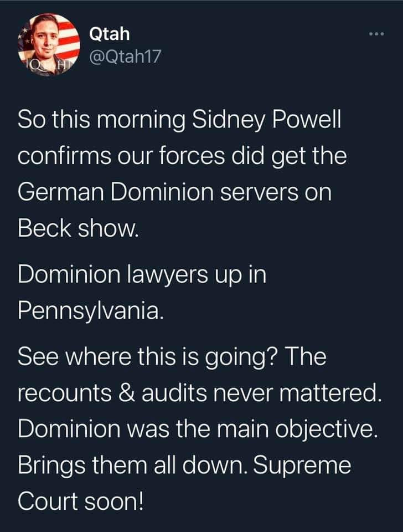Click the 'recounts & audits never mattered.' line
Screen dimensions: 403x532
pyautogui.click(x=200, y=393)
